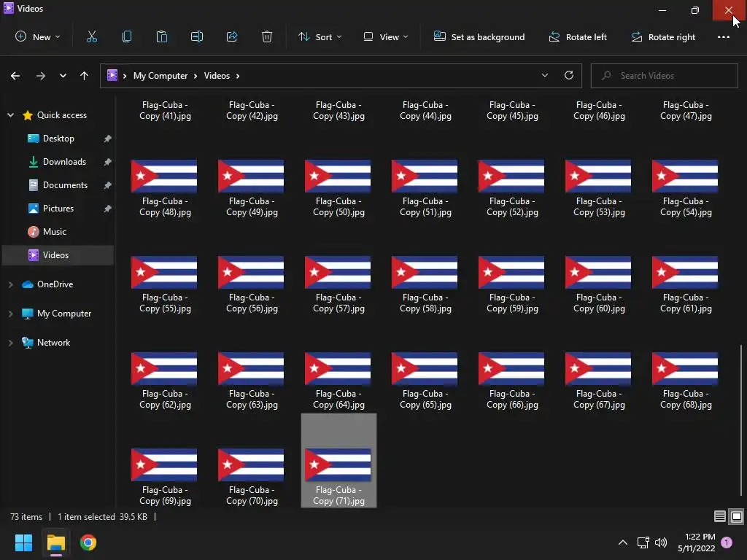The image size is (747, 560).
Task: Open Pictures in Quick access
Action: [x=58, y=209]
